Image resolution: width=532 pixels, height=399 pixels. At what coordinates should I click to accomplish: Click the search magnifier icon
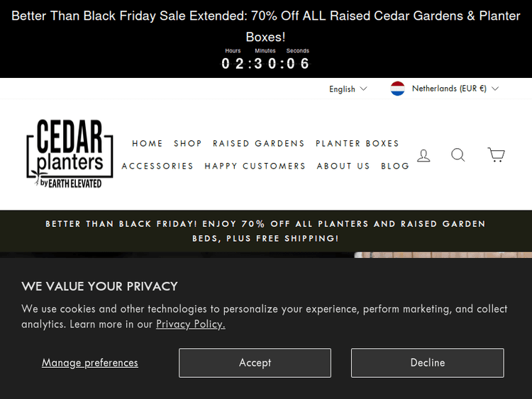pyautogui.click(x=458, y=154)
